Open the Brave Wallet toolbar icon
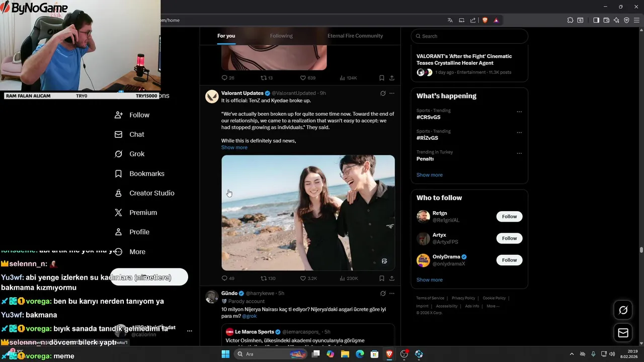The width and height of the screenshot is (644, 362). point(606,20)
